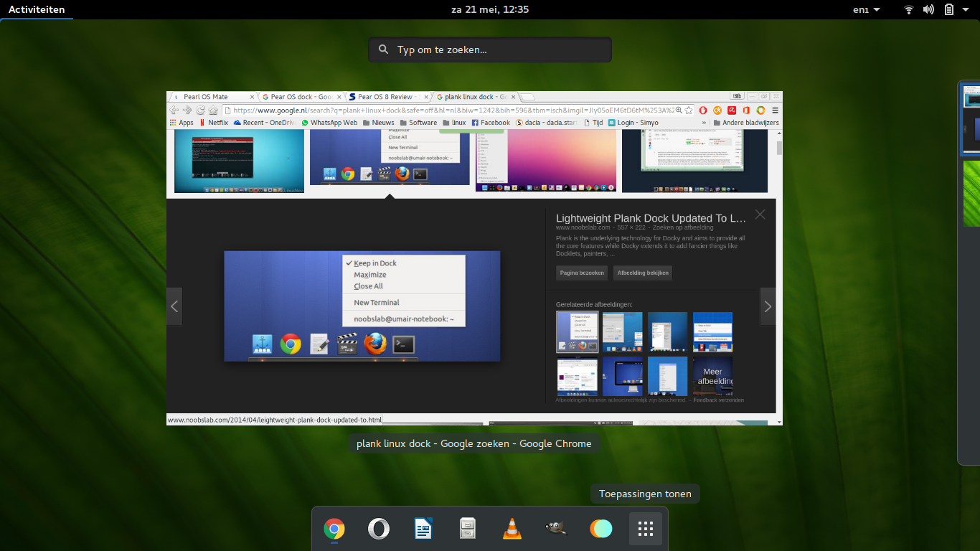
Task: Click the plank linux dock window caption
Action: [474, 443]
